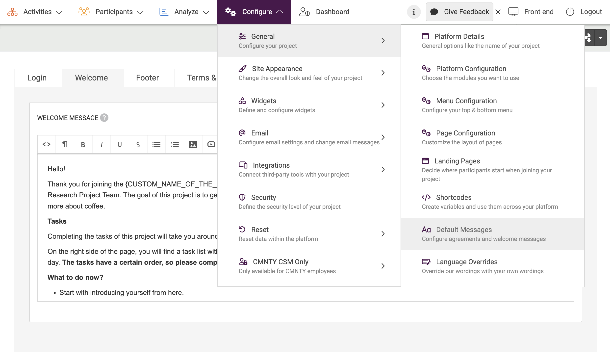610x364 pixels.
Task: Apply strikethrough formatting in editor
Action: (x=138, y=144)
